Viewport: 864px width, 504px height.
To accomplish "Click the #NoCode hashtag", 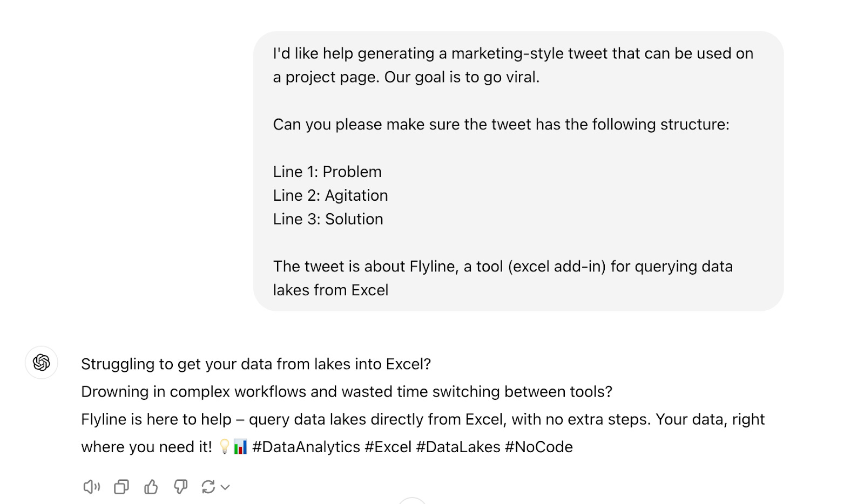I will [x=538, y=447].
